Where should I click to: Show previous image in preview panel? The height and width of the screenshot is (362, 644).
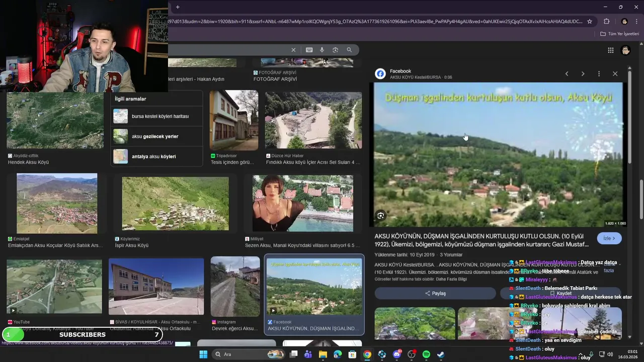pos(567,74)
